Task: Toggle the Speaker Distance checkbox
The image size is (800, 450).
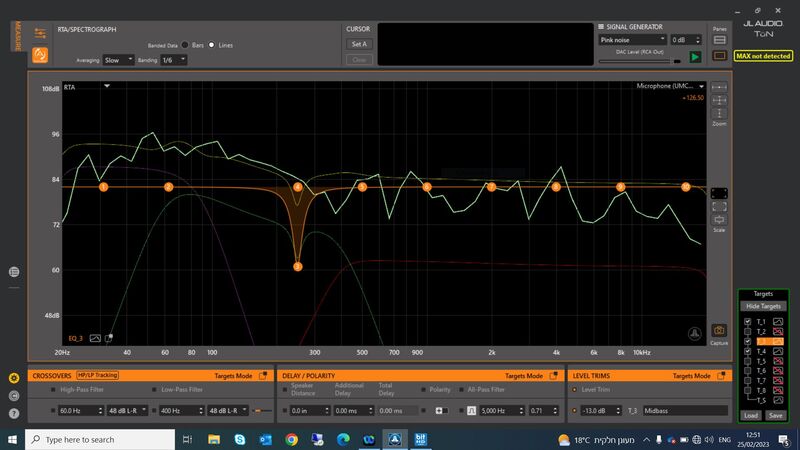Action: pos(285,390)
